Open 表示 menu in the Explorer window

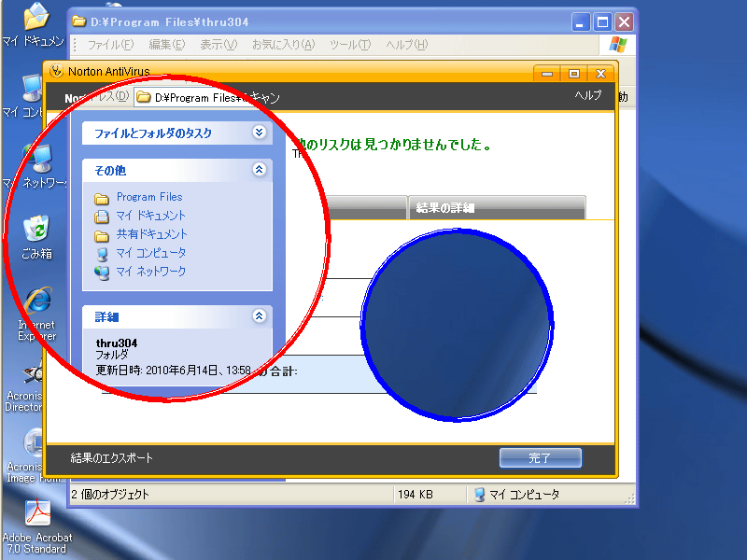click(218, 45)
